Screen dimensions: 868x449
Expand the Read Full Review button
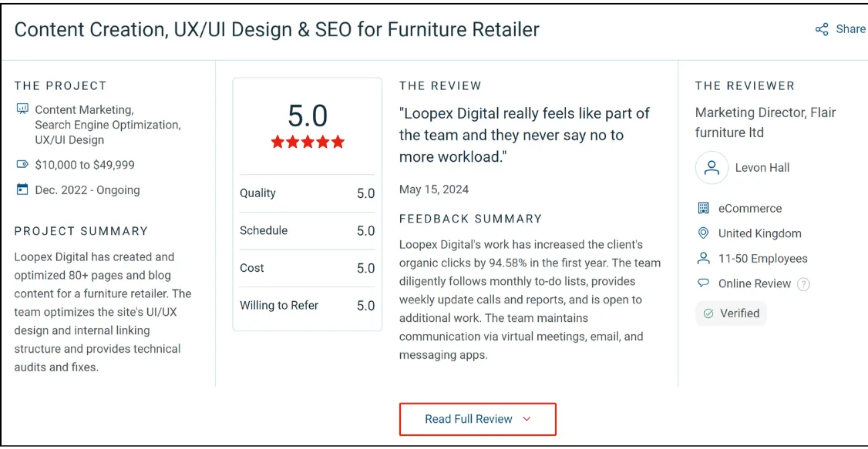(x=478, y=419)
